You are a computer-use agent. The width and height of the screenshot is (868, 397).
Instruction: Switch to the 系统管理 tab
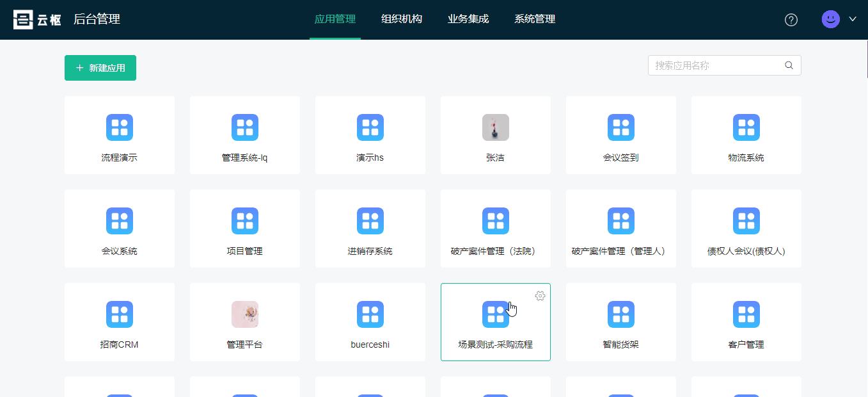pos(535,19)
